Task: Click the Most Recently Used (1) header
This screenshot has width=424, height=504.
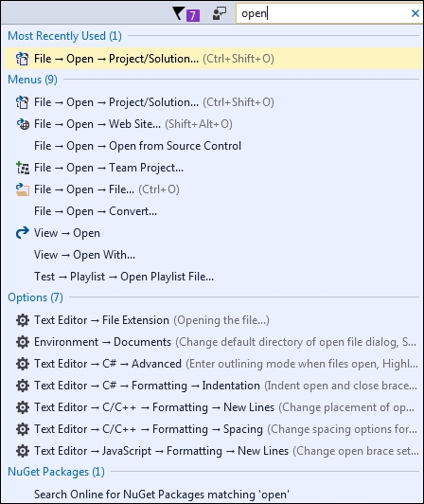Action: point(64,36)
